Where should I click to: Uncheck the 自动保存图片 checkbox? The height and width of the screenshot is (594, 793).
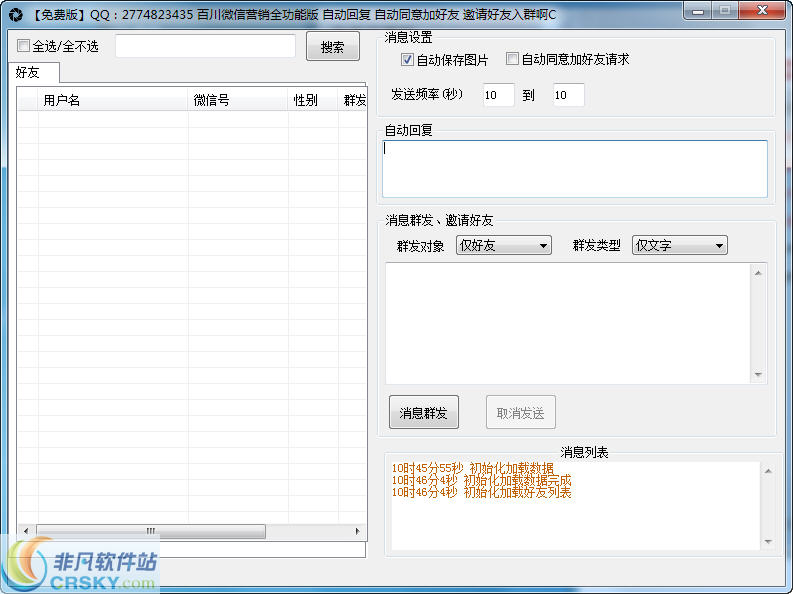pyautogui.click(x=407, y=60)
